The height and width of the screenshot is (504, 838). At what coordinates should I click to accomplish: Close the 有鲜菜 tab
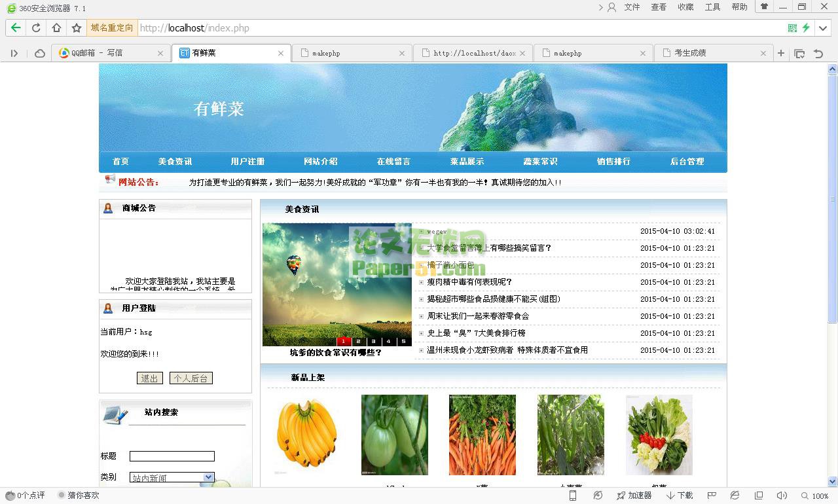pos(281,53)
